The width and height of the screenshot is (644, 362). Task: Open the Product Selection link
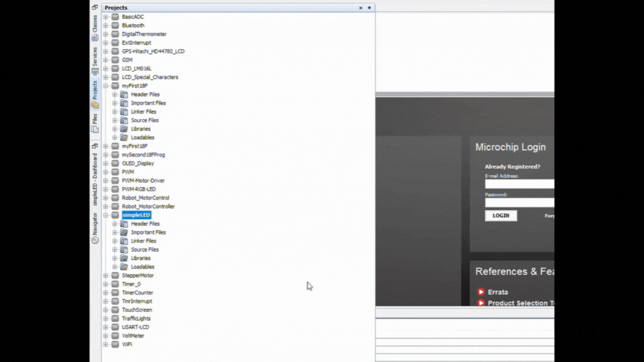pos(520,303)
